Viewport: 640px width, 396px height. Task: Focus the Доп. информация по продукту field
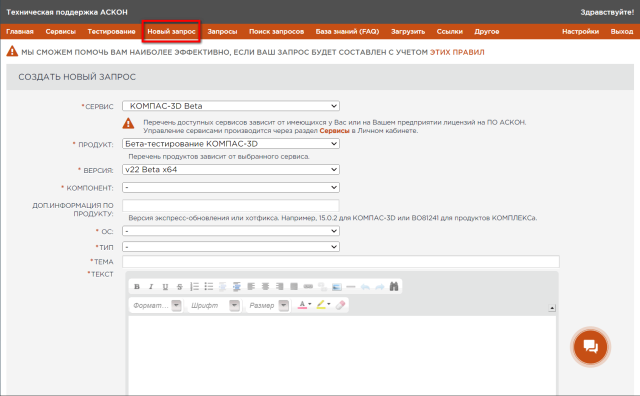231,205
